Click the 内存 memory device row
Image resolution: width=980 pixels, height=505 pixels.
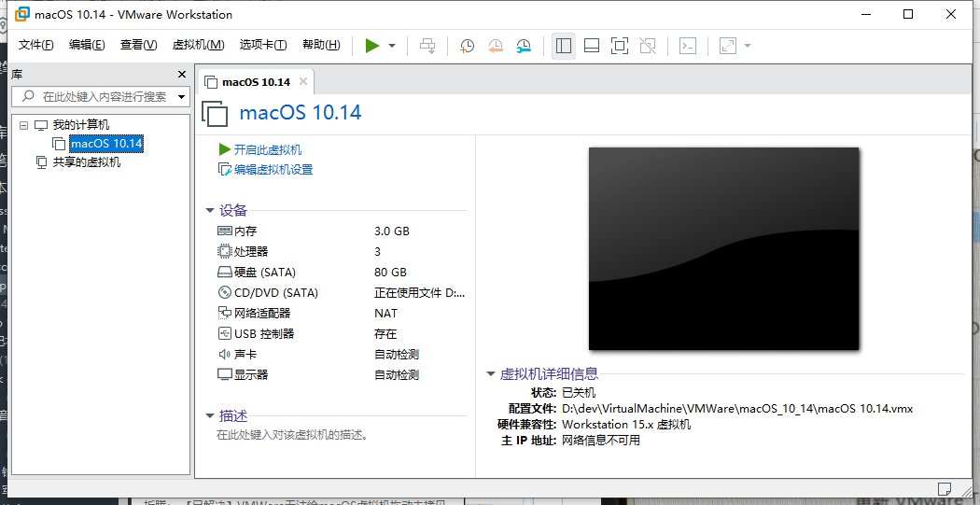pos(342,231)
